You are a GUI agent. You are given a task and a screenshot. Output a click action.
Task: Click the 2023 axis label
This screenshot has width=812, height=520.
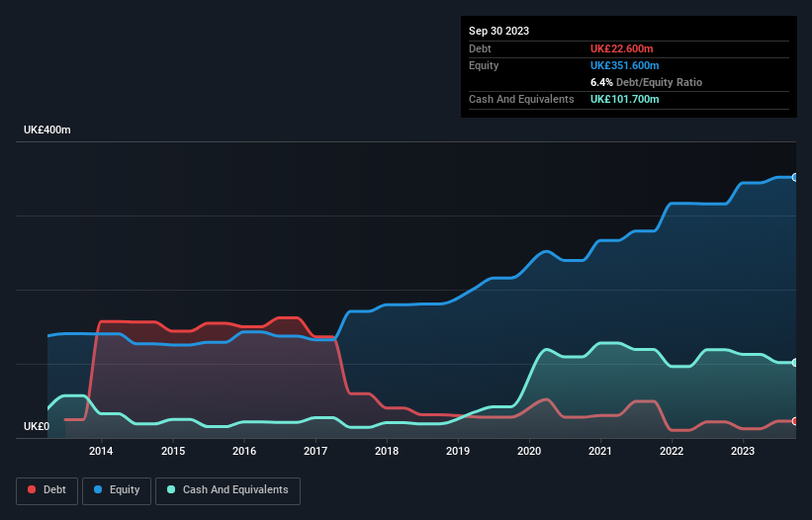(743, 451)
